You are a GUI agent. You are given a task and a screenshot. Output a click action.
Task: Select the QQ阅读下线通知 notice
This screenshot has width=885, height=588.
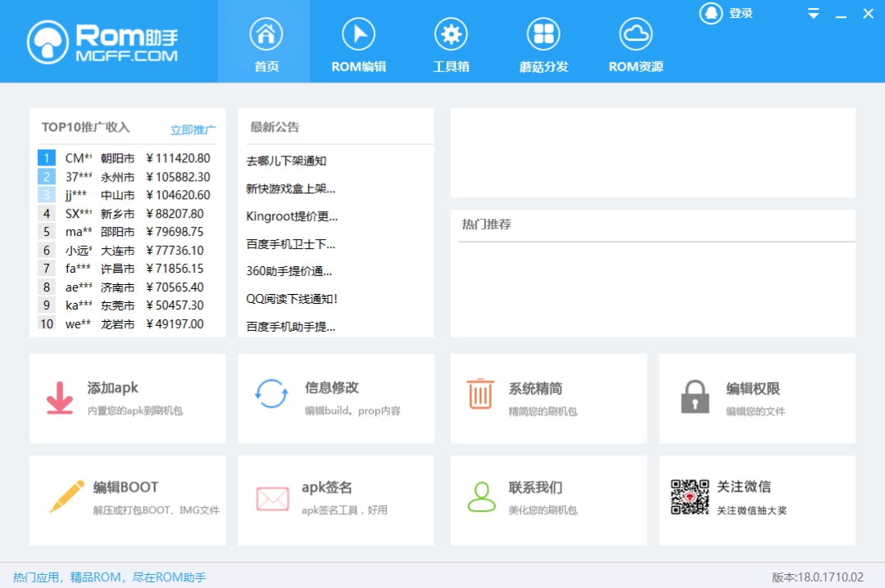(291, 298)
